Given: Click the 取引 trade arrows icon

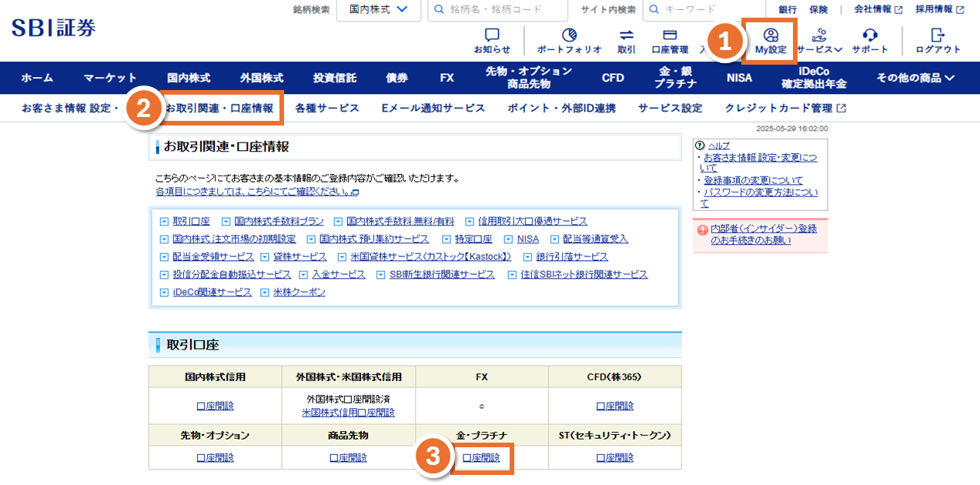Looking at the screenshot, I should 626,35.
